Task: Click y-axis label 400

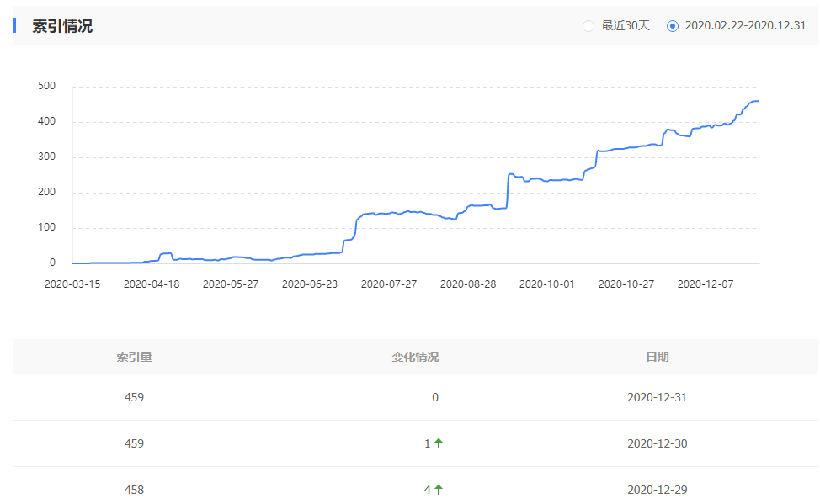Action: pyautogui.click(x=46, y=121)
